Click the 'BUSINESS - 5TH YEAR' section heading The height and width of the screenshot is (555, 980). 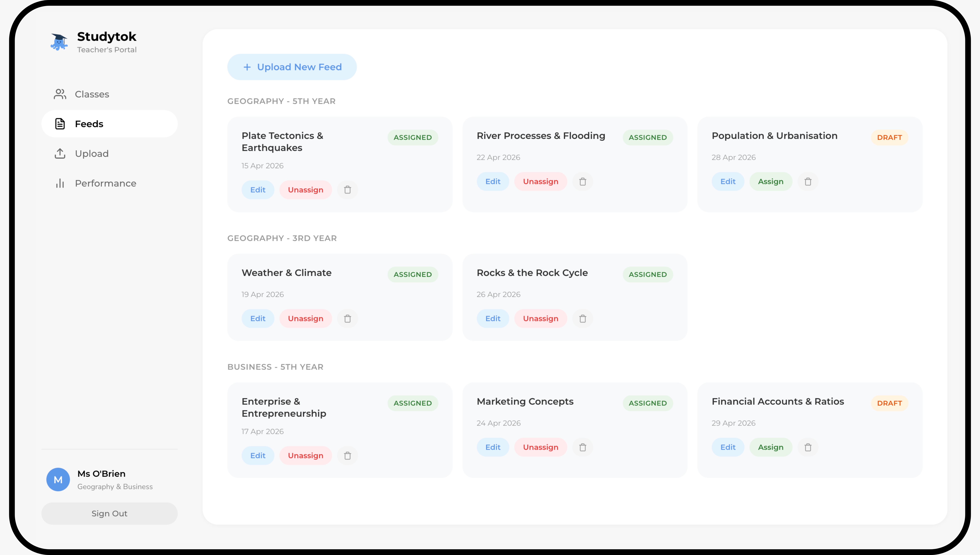275,367
